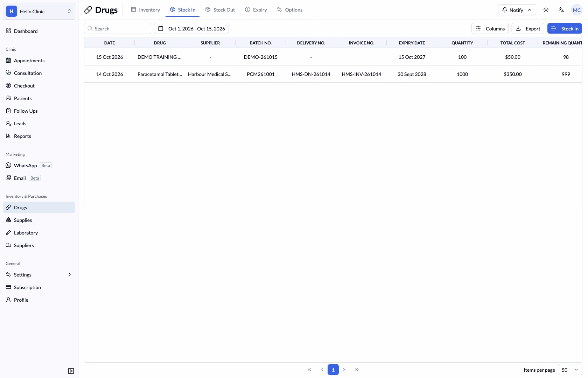Viewport: 588px width, 378px height.
Task: Select Stock In tab
Action: (x=183, y=10)
